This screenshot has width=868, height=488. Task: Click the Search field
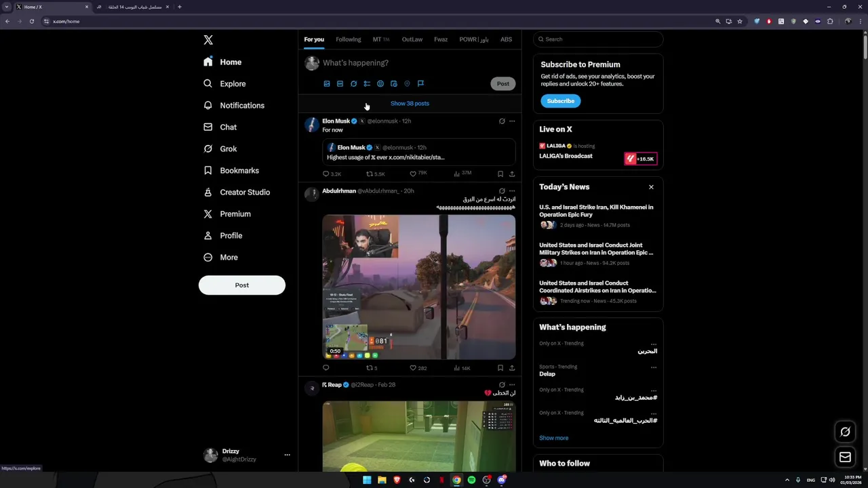[598, 39]
